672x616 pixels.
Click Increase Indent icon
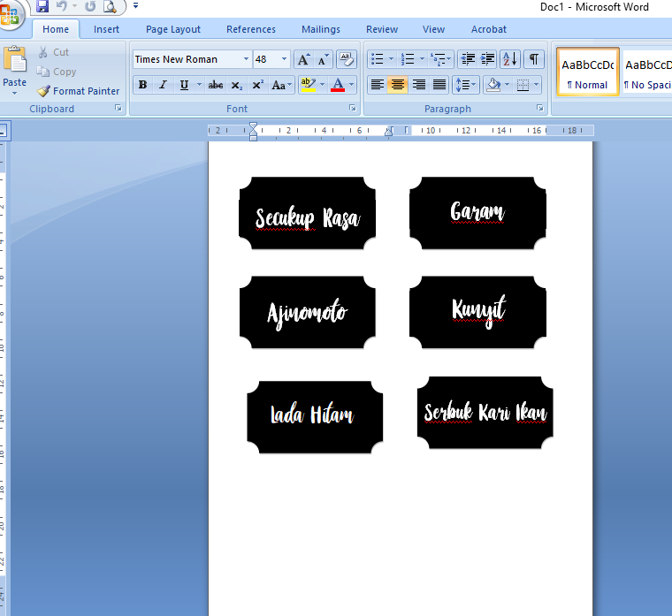[487, 59]
